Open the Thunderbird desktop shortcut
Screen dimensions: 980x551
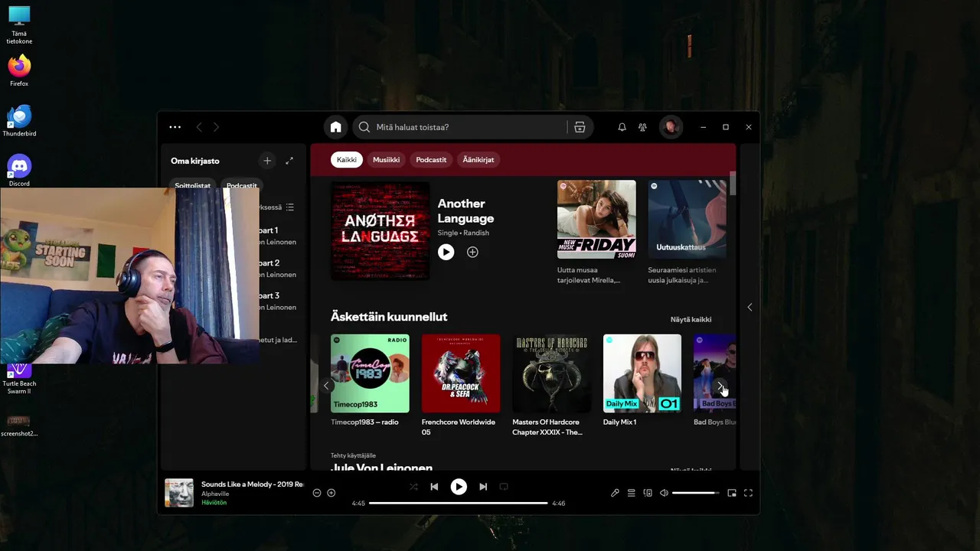[19, 121]
